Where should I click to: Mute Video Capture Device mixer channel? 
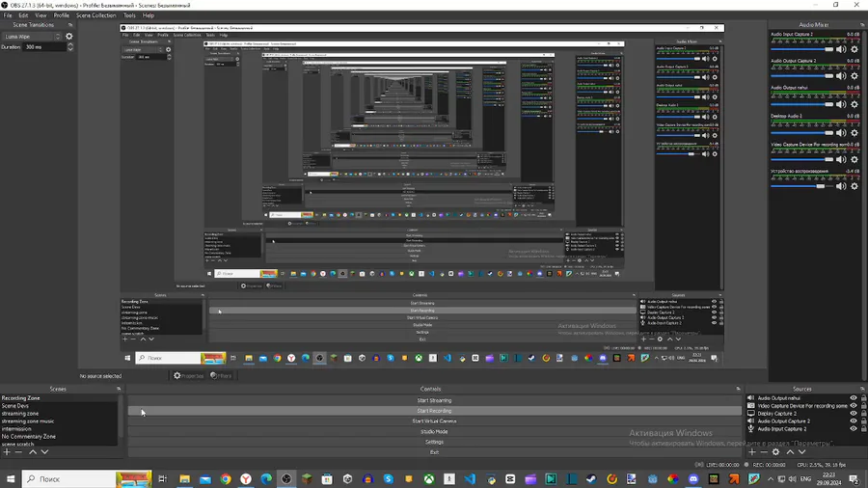[841, 159]
